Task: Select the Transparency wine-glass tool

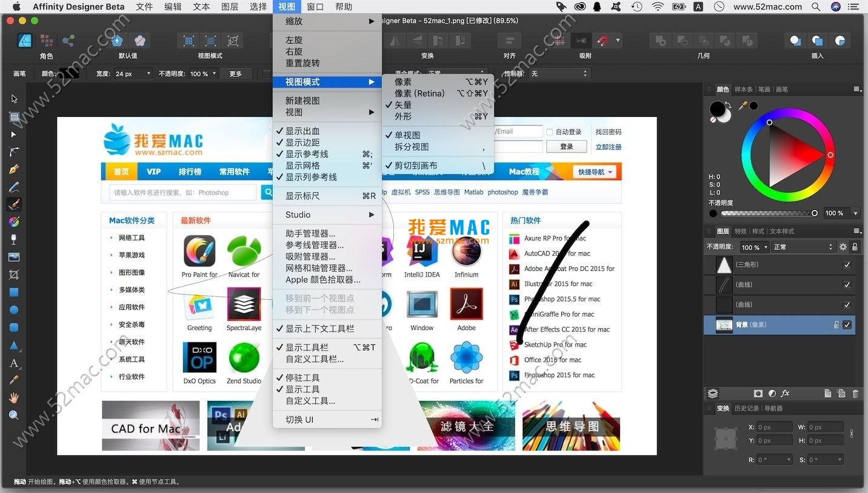Action: tap(14, 240)
